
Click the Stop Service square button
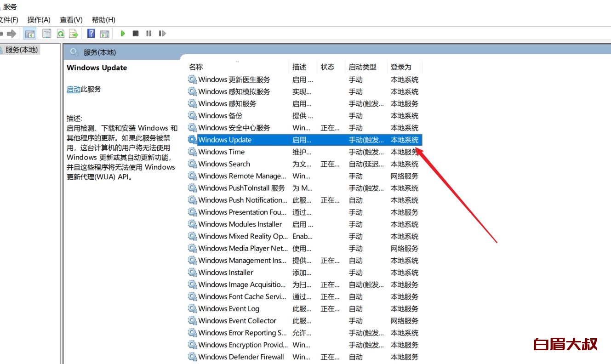136,34
